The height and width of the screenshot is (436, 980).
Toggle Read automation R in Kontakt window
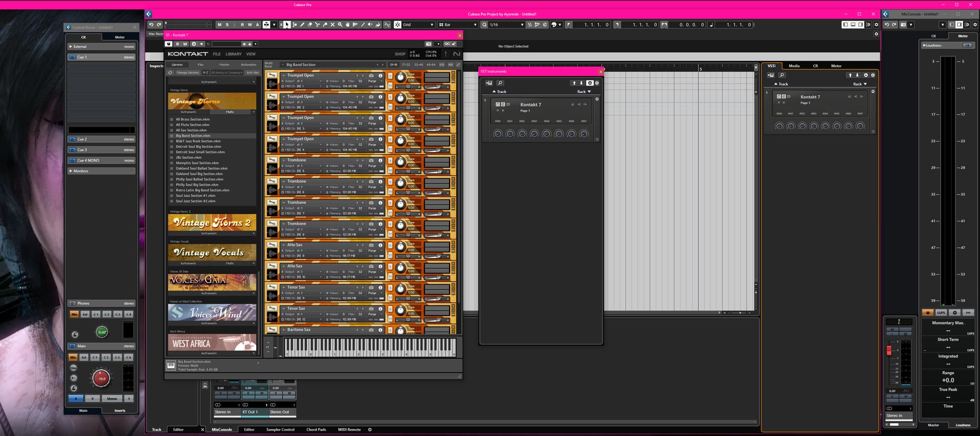point(178,44)
